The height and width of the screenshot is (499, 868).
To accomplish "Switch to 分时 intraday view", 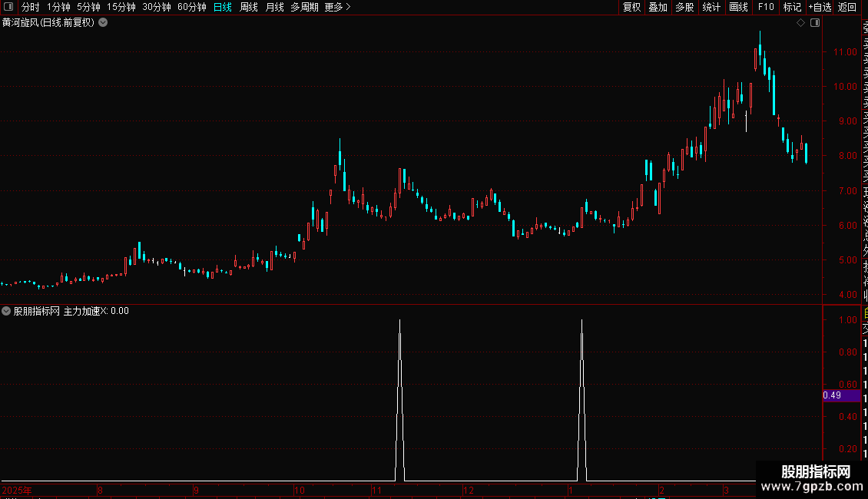I will [31, 7].
